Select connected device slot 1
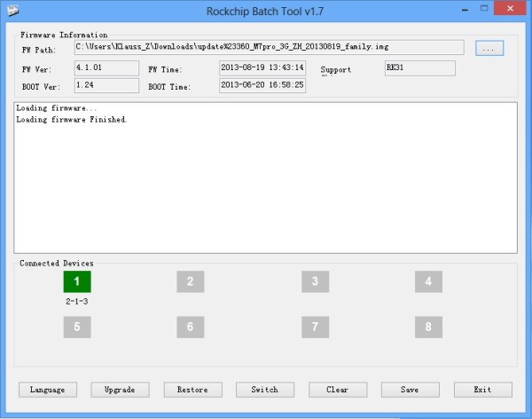Image resolution: width=532 pixels, height=419 pixels. click(77, 281)
